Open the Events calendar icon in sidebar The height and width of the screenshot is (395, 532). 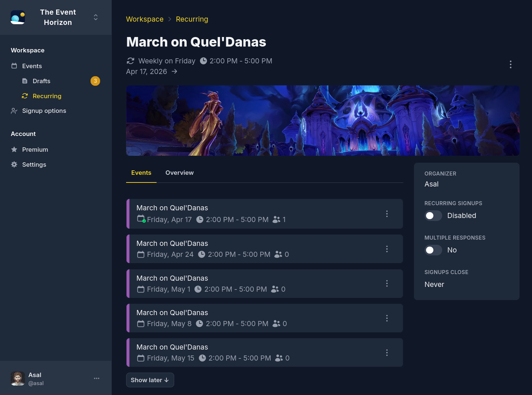point(14,66)
